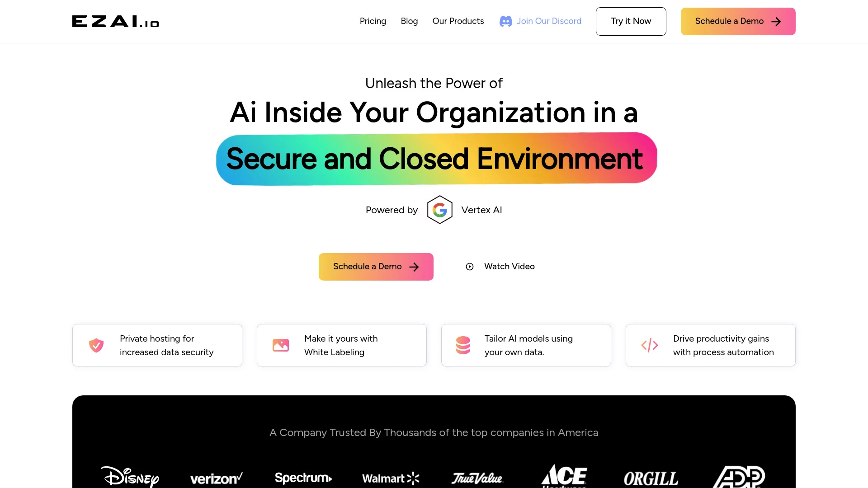Click the EZAI.io logo to go home
The height and width of the screenshot is (488, 868).
(115, 21)
